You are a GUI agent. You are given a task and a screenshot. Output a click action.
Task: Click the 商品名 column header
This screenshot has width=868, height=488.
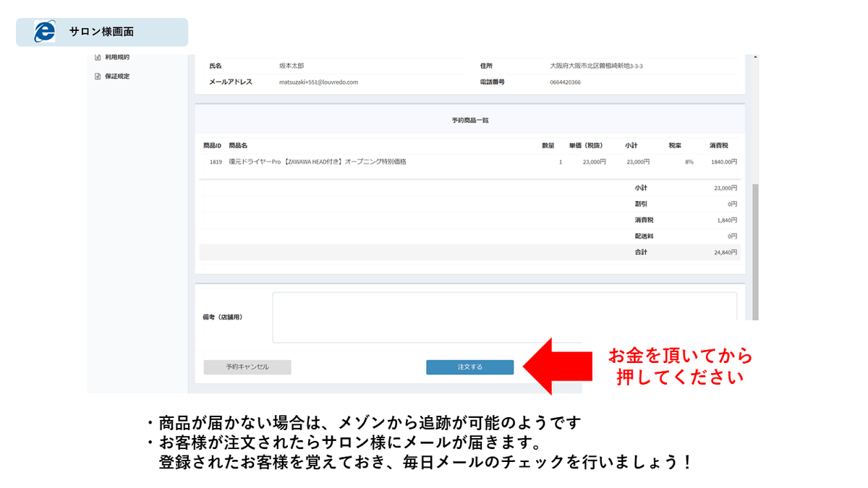click(x=238, y=146)
